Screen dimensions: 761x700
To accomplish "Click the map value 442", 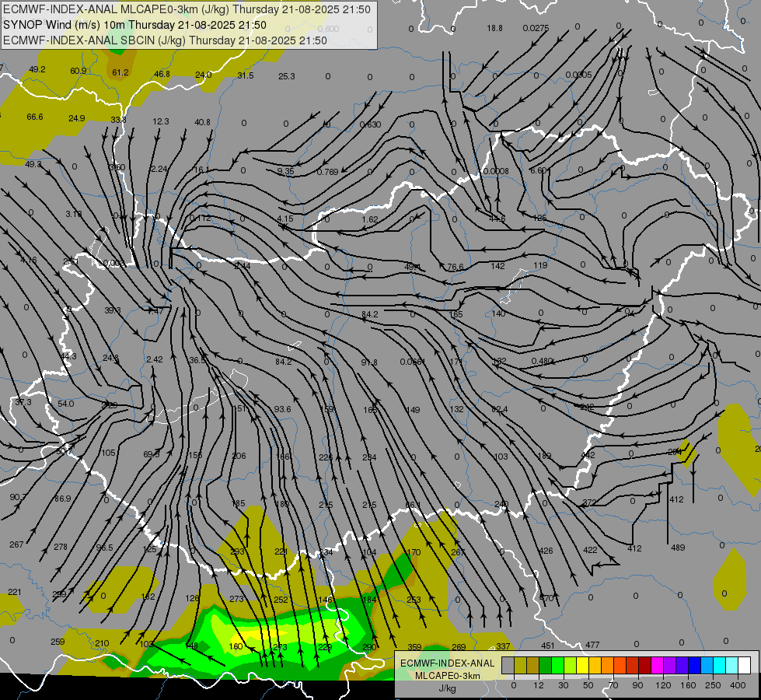I will (x=588, y=455).
